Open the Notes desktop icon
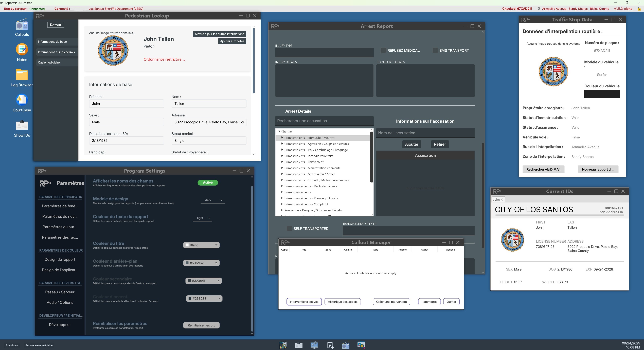The height and width of the screenshot is (350, 644). [x=22, y=49]
